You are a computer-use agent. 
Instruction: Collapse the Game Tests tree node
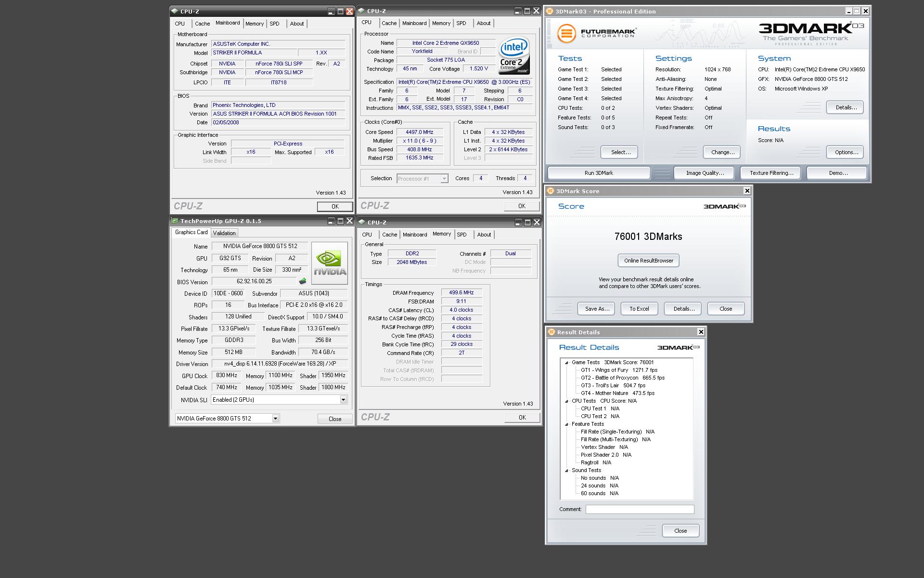[x=566, y=362]
